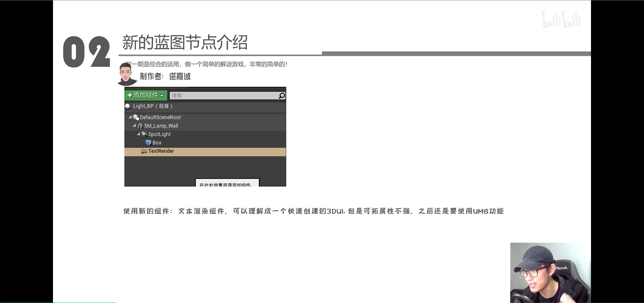Click the blue Box collision component icon
Image resolution: width=644 pixels, height=303 pixels.
pos(148,142)
